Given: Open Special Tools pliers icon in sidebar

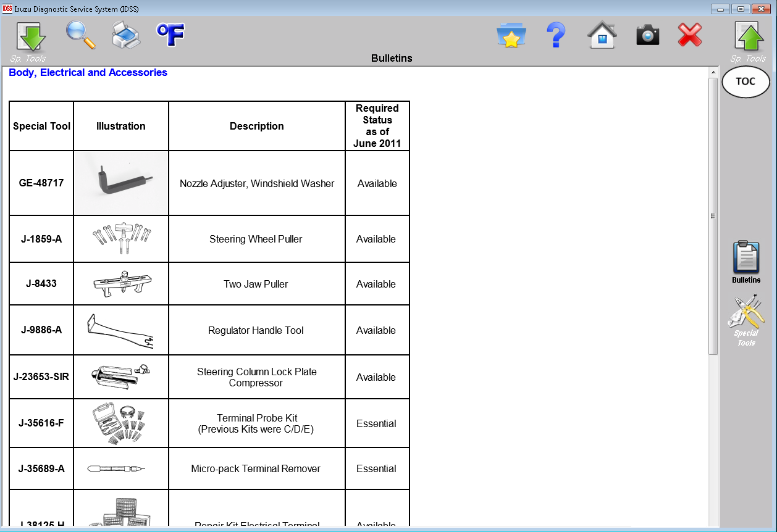Looking at the screenshot, I should click(746, 320).
